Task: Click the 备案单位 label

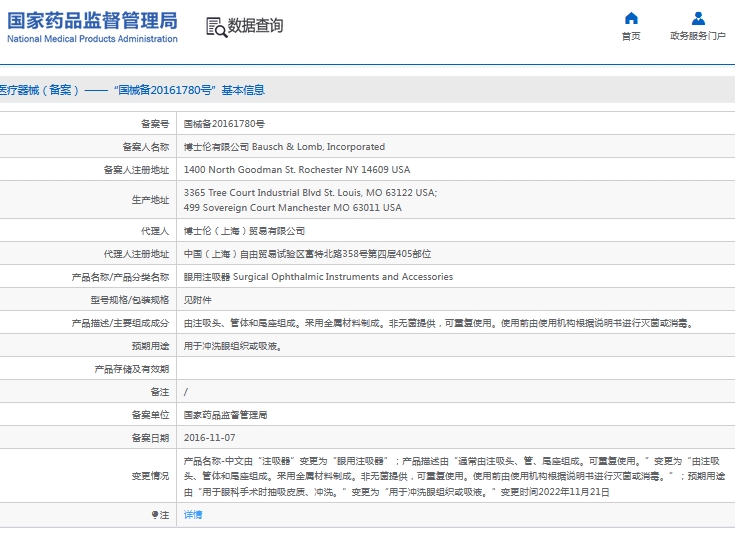Action: (150, 415)
